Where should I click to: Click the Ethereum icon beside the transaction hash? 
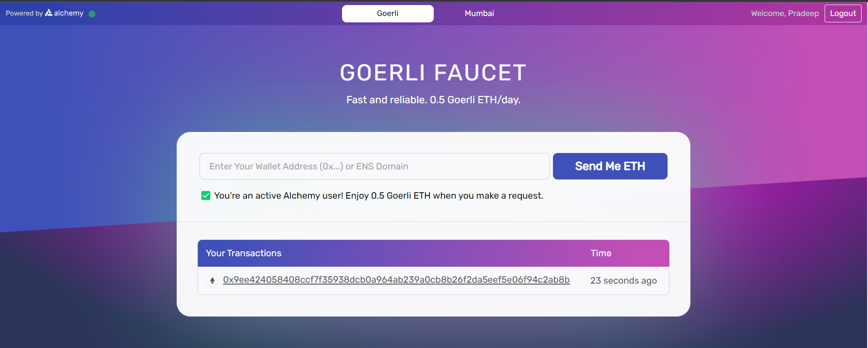pos(212,280)
